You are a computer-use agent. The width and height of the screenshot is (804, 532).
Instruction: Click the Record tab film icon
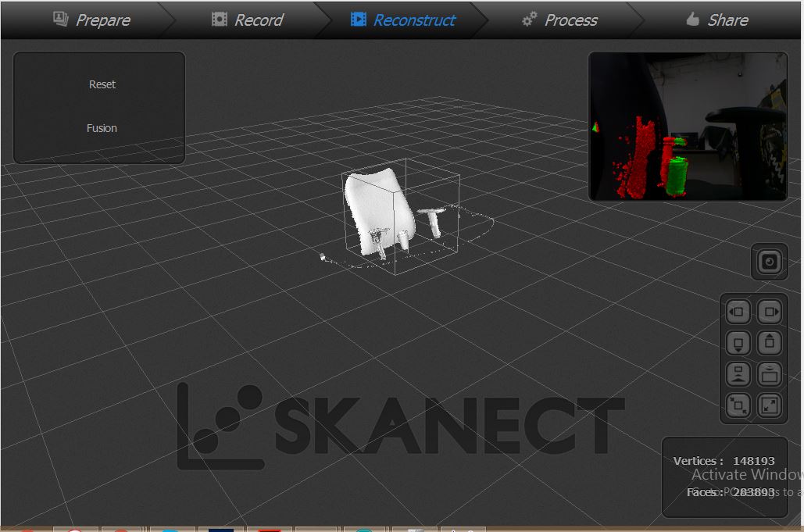pyautogui.click(x=220, y=20)
